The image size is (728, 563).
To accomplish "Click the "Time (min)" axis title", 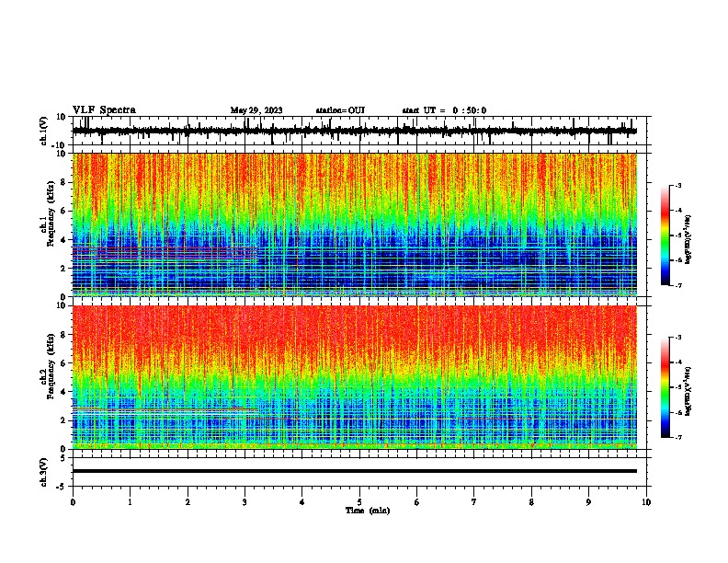I will [x=368, y=511].
